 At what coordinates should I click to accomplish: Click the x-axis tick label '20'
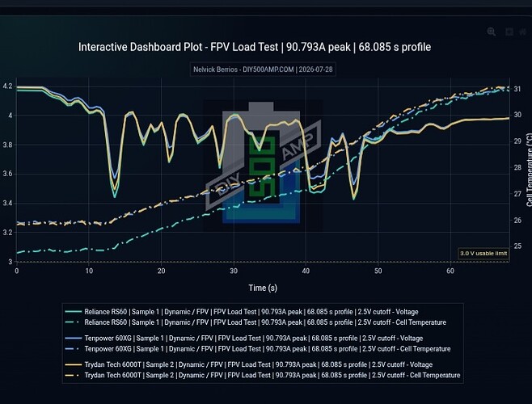(x=161, y=271)
